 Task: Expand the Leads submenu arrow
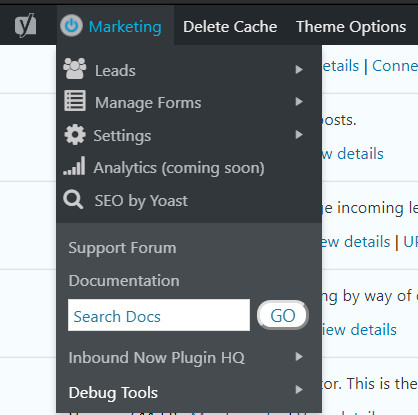[x=299, y=69]
